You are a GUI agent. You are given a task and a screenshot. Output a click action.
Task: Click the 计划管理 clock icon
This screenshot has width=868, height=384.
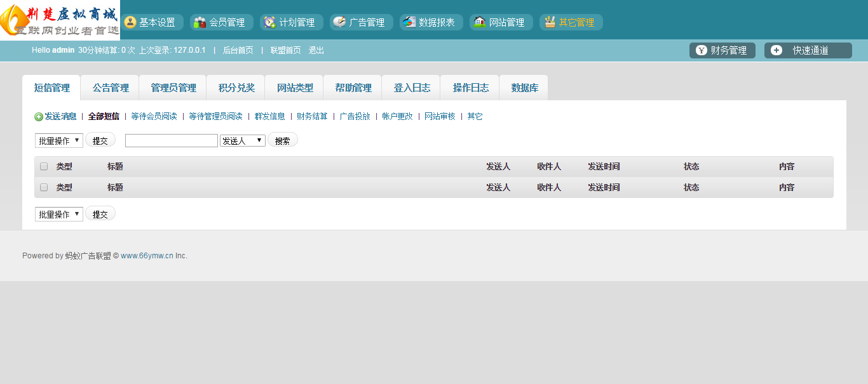[x=270, y=22]
